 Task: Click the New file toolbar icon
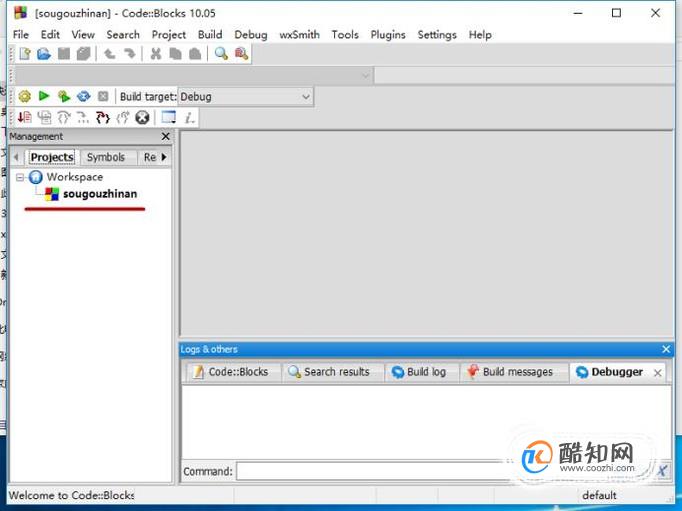[25, 54]
